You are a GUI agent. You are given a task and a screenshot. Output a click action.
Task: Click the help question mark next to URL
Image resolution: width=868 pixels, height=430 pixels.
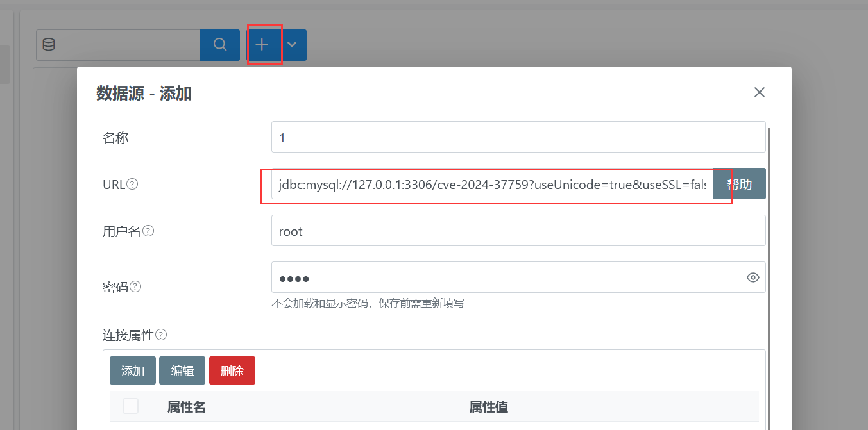pos(132,185)
